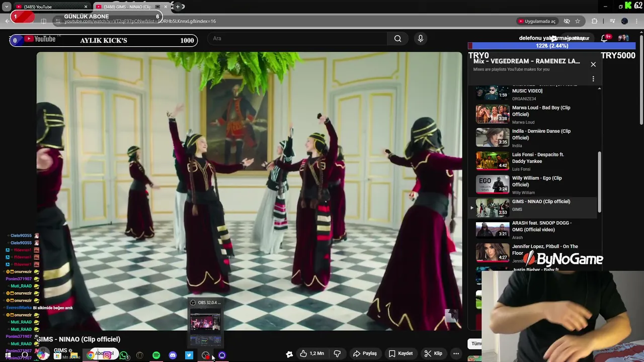Click the video player area
Screen dimensions: 644x362
(x=249, y=191)
